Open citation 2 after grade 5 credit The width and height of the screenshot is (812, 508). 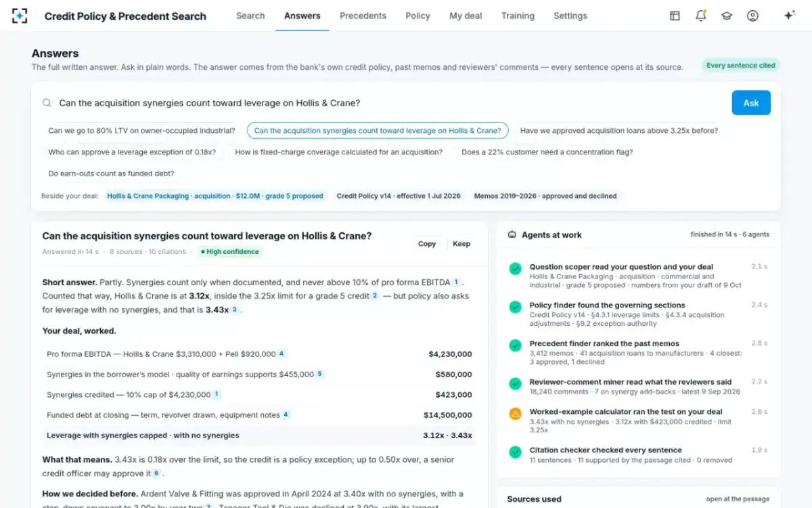click(374, 296)
